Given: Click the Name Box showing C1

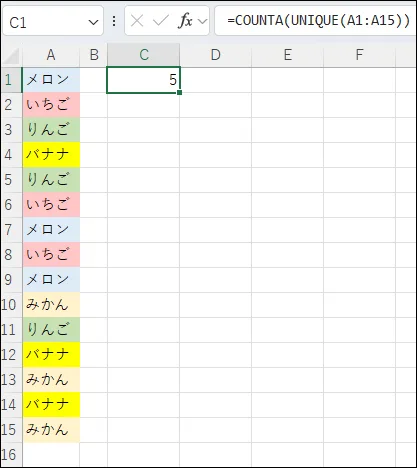Looking at the screenshot, I should (53, 21).
